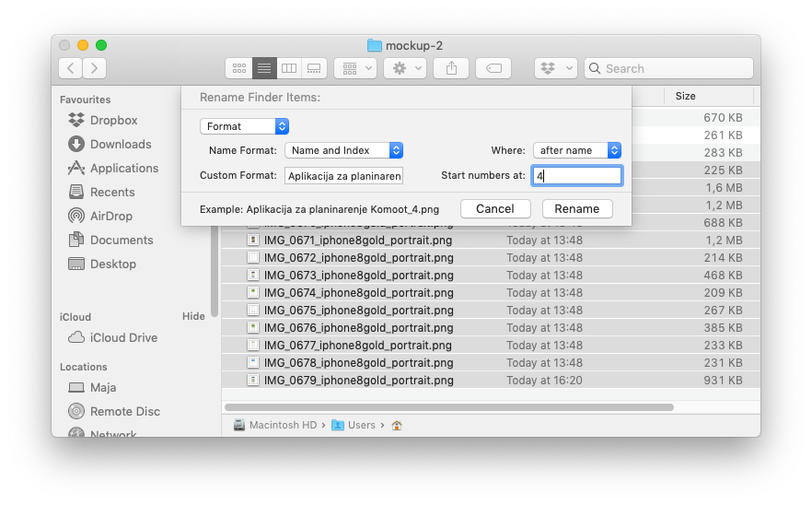Click the Back navigation arrow
This screenshot has width=812, height=505.
pyautogui.click(x=71, y=68)
